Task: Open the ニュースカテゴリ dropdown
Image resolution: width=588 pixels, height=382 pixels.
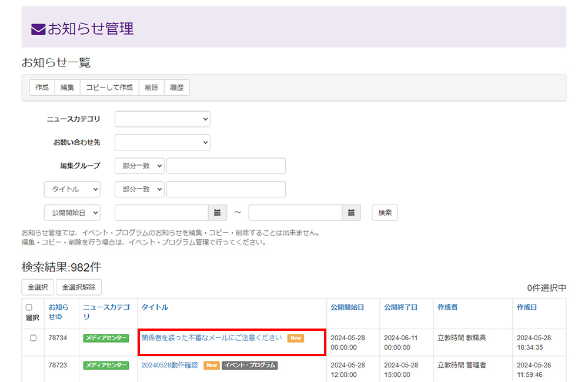Action: pyautogui.click(x=162, y=119)
